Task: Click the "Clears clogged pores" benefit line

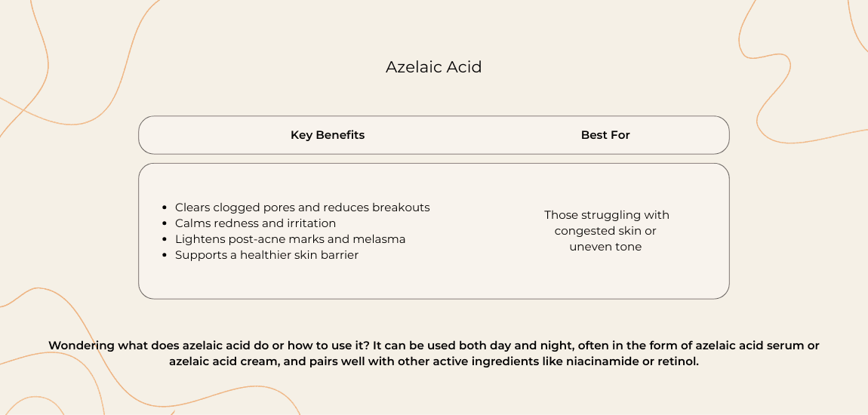Action: tap(302, 207)
